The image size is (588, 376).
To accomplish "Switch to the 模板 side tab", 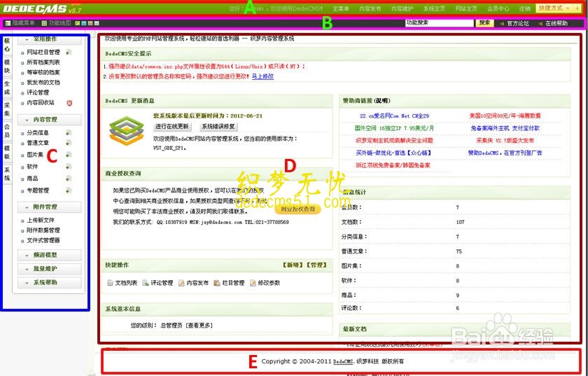I will point(7,152).
